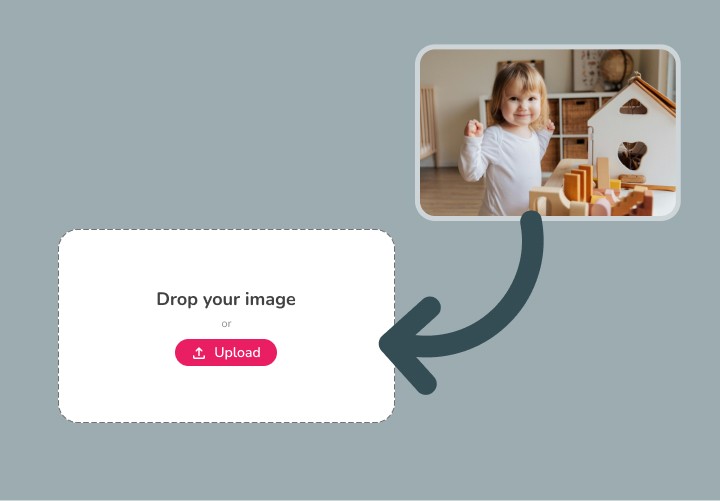Click the heart-shaped window on the toy house
The image size is (720, 501).
point(632,155)
